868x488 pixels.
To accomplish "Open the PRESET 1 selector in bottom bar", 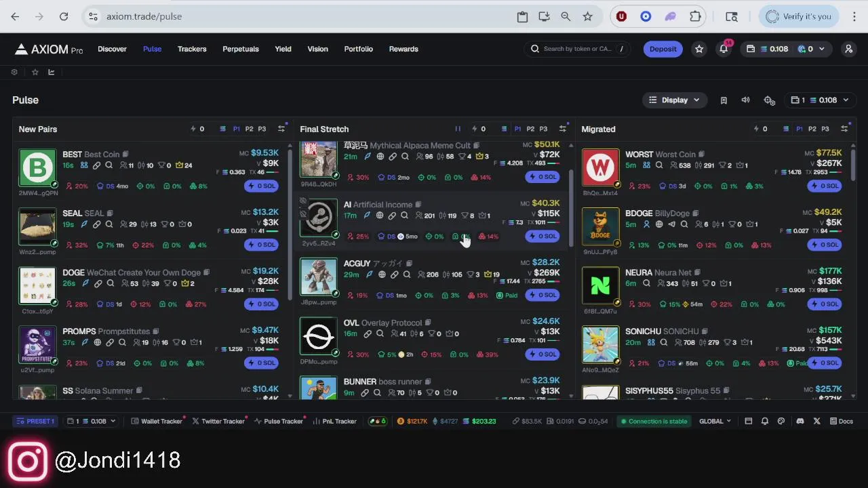I will coord(35,421).
